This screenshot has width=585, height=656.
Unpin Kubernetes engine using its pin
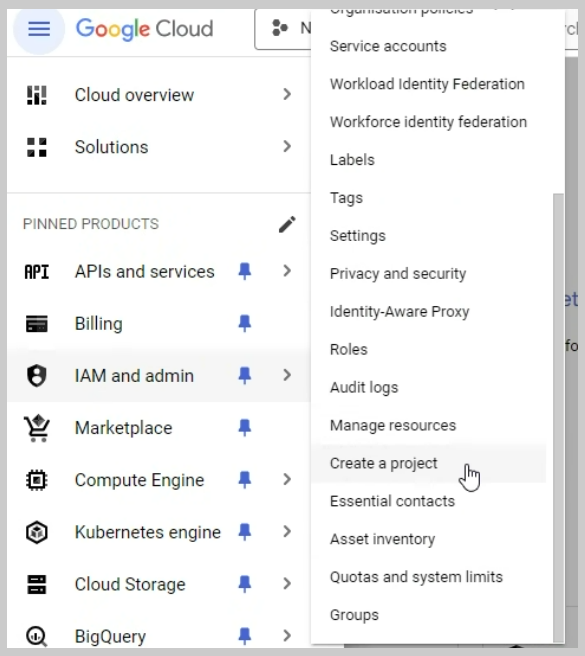(x=245, y=532)
